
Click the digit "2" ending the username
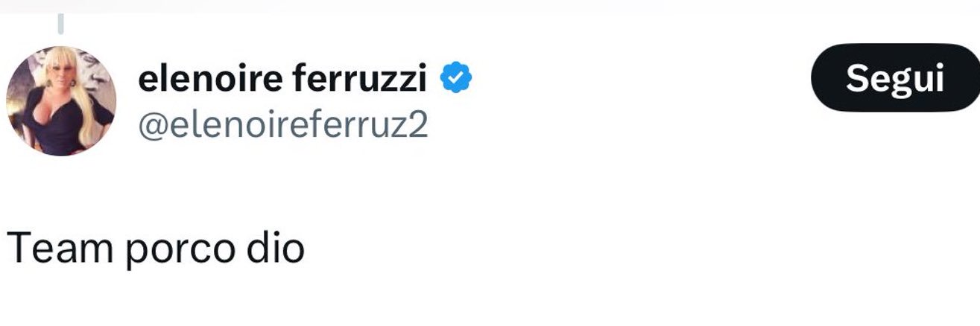(x=418, y=126)
